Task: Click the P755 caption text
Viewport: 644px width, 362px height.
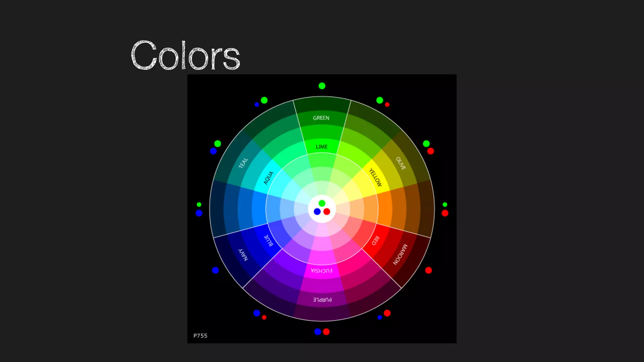Action: point(200,336)
